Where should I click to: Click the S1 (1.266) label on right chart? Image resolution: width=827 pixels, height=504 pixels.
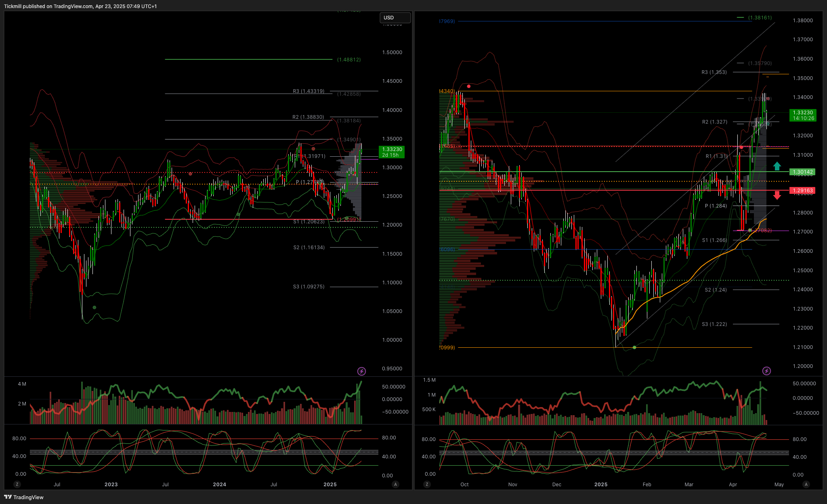coord(714,240)
